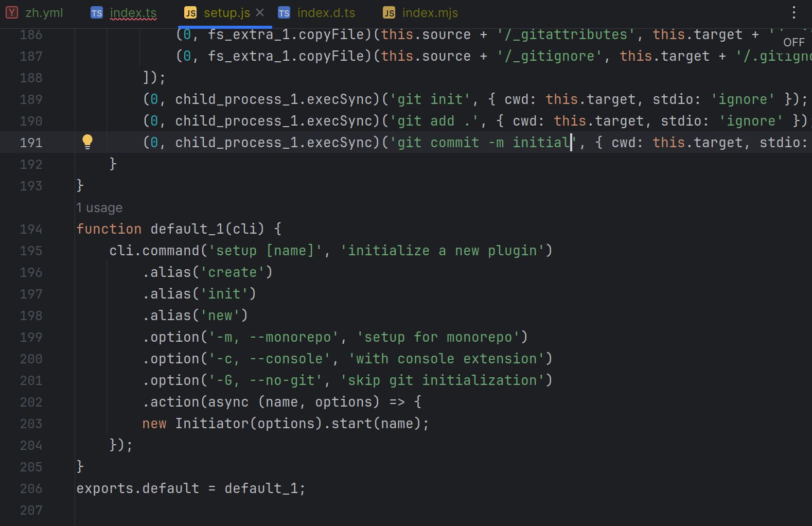The width and height of the screenshot is (812, 526).
Task: Switch to the zh.yml tab
Action: (44, 12)
